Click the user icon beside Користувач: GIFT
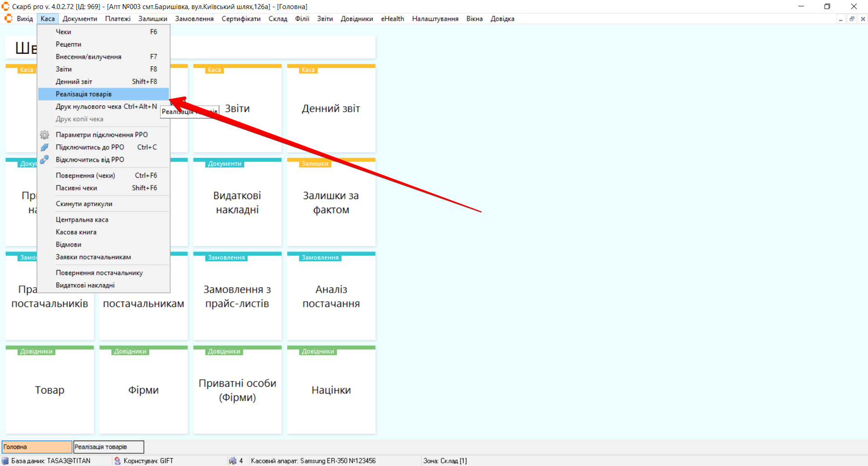This screenshot has height=466, width=868. (x=118, y=461)
